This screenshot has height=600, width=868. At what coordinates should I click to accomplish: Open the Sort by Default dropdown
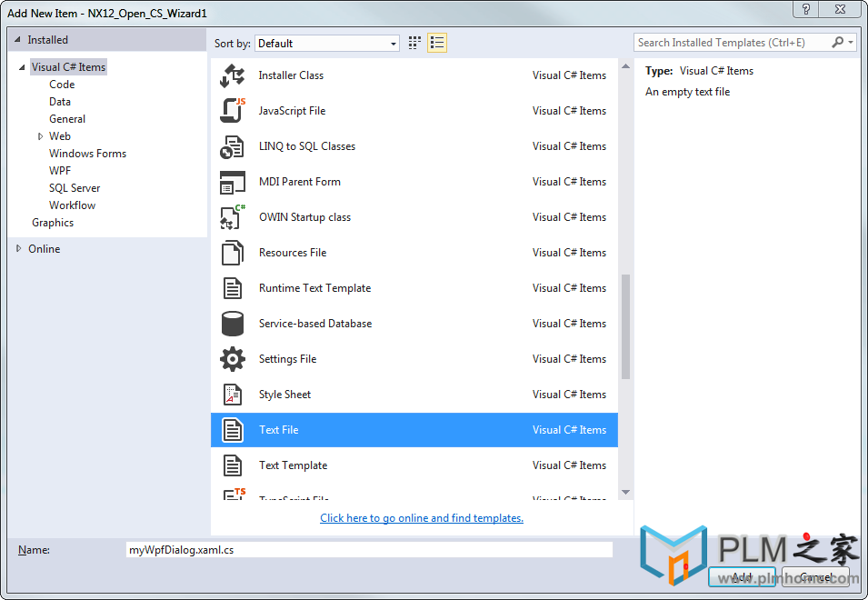coord(327,43)
